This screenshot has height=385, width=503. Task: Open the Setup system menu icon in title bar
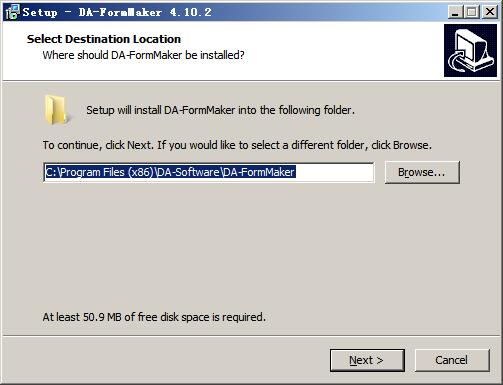point(12,12)
